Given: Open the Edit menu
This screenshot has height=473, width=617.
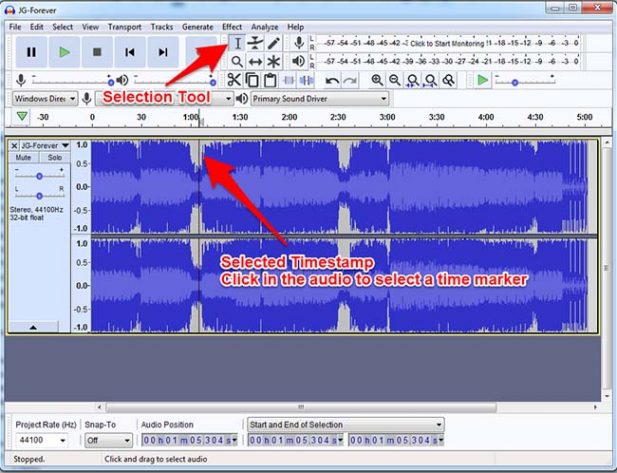Looking at the screenshot, I should [37, 27].
